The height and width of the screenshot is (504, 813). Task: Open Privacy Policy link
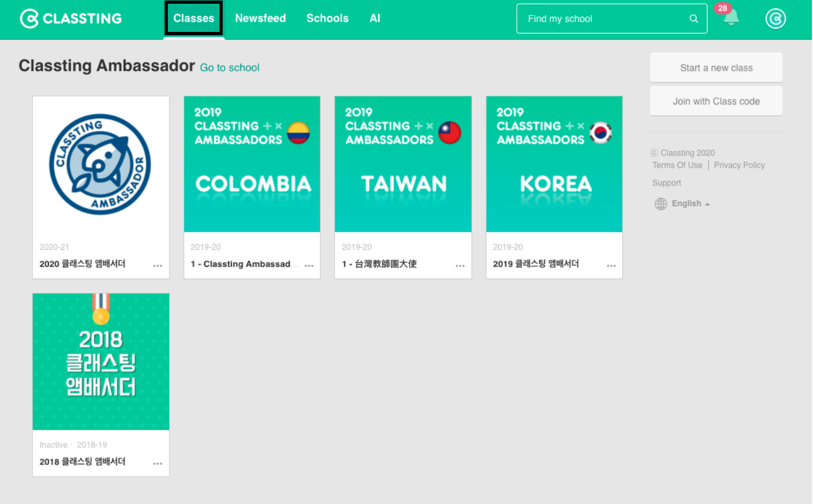coord(739,165)
